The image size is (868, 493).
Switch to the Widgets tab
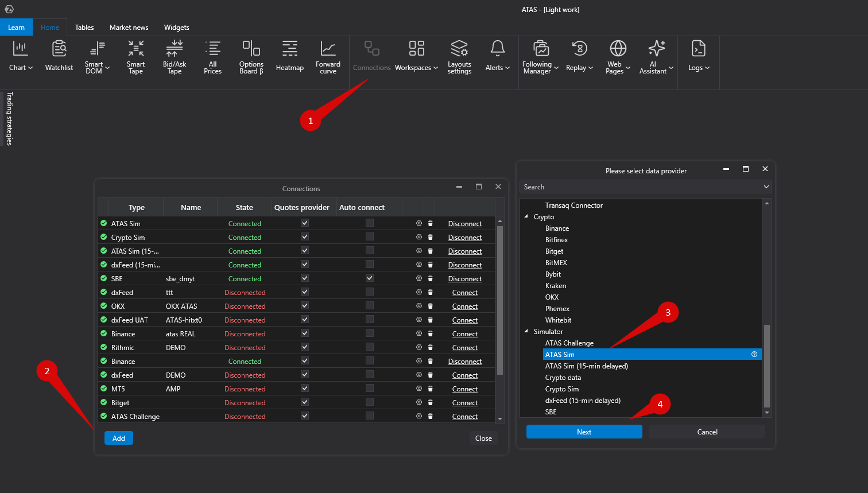pyautogui.click(x=177, y=27)
